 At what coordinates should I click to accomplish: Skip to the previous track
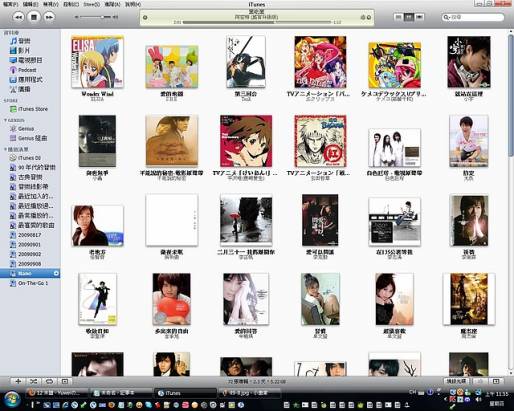(18, 17)
